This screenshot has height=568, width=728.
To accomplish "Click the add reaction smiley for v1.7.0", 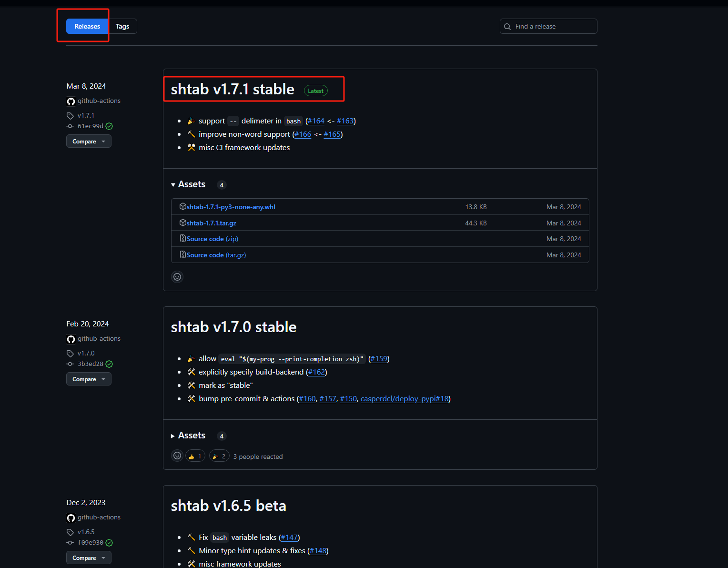I will [x=177, y=456].
